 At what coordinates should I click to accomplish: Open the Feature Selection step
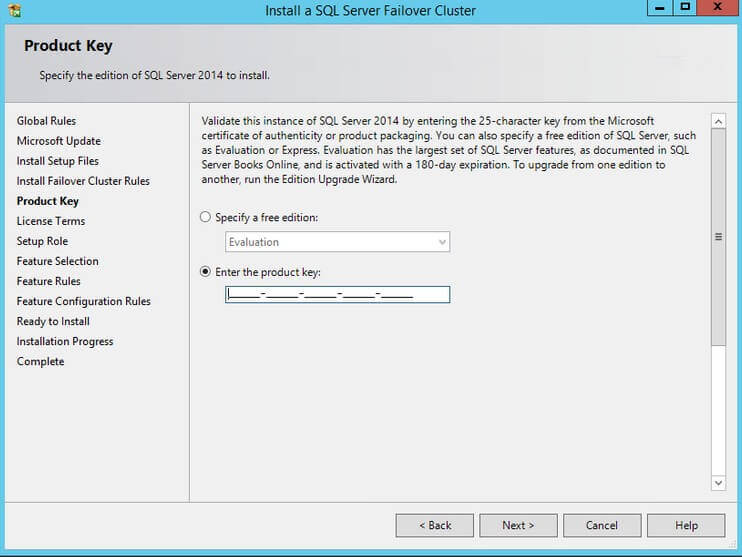pos(57,261)
